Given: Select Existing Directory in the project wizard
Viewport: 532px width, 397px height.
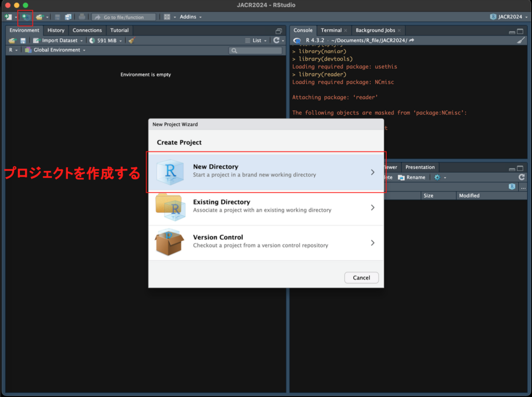Looking at the screenshot, I should 266,207.
